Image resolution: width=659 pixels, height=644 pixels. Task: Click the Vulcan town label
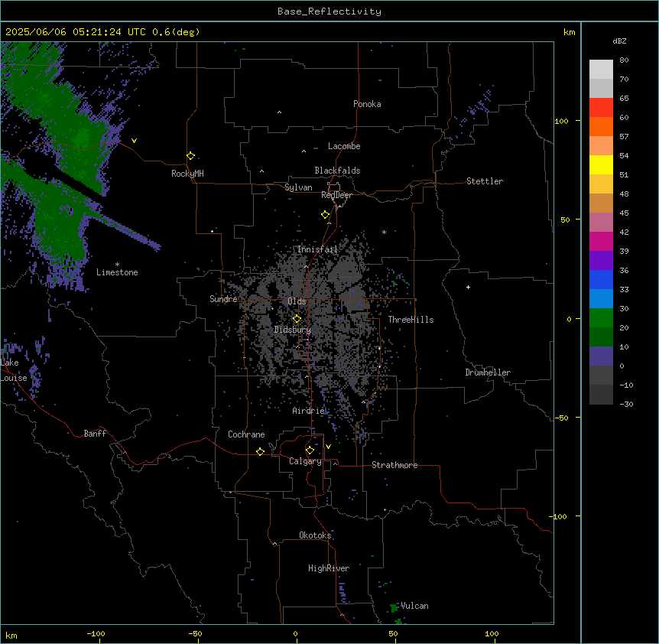(x=414, y=606)
